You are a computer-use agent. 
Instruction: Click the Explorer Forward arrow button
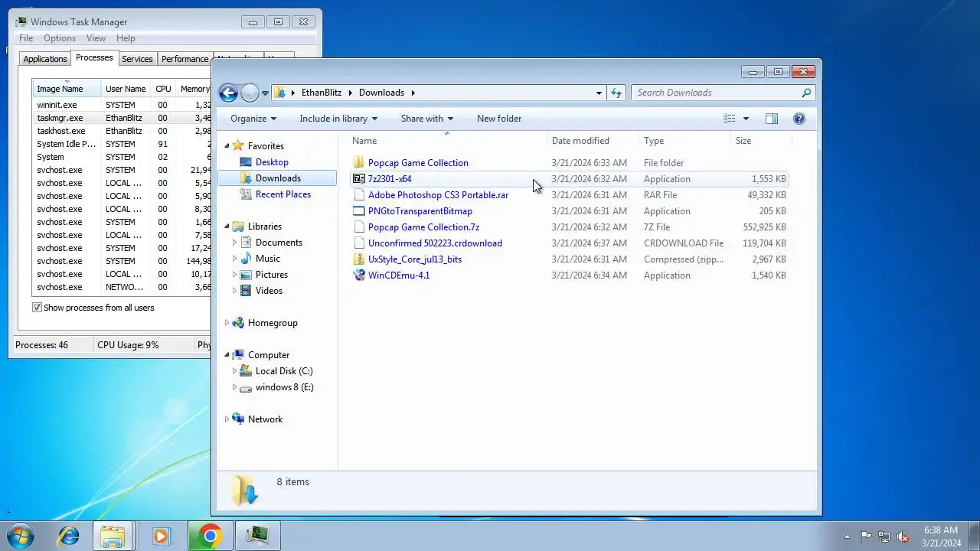[x=250, y=93]
